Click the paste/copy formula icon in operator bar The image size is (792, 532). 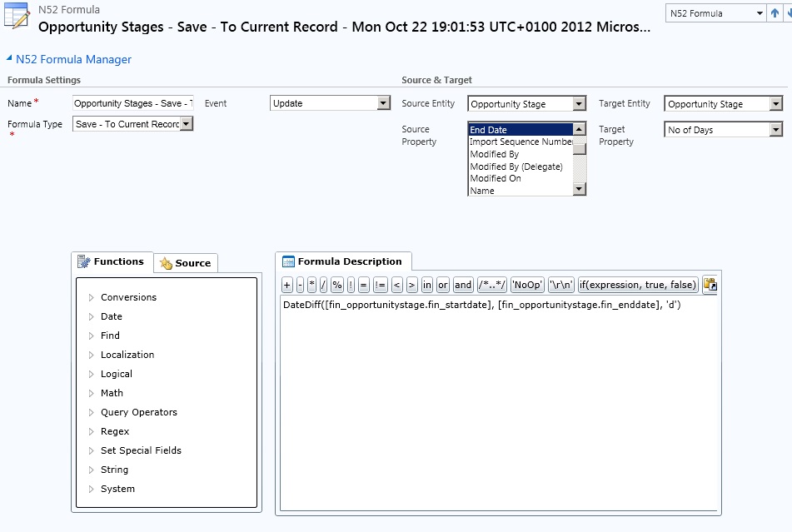pos(710,285)
